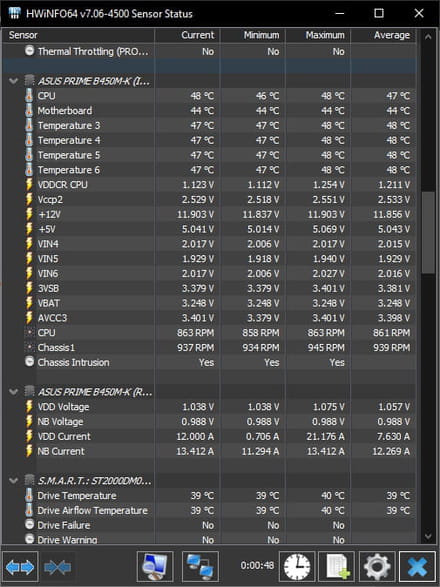Select the Temperature 4 sensor row

(210, 140)
